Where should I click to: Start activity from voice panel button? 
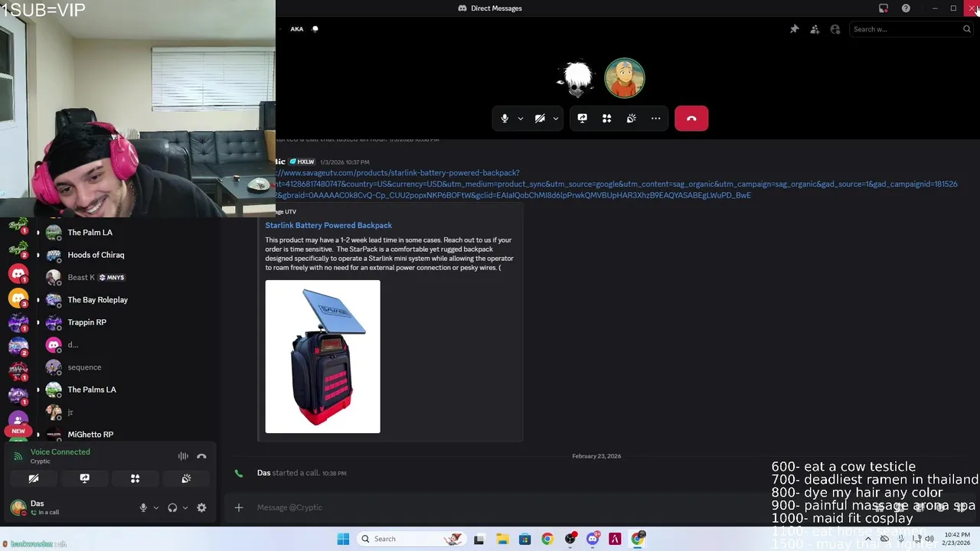click(136, 478)
